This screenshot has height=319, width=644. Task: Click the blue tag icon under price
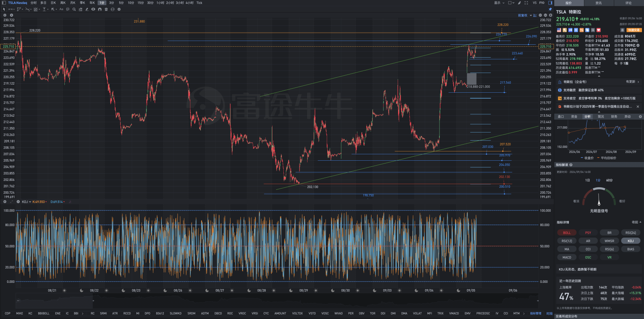[x=587, y=30]
